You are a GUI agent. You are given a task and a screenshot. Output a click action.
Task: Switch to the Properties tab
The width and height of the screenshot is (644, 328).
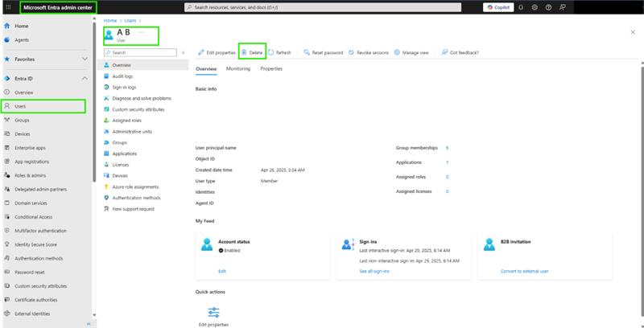click(x=271, y=69)
